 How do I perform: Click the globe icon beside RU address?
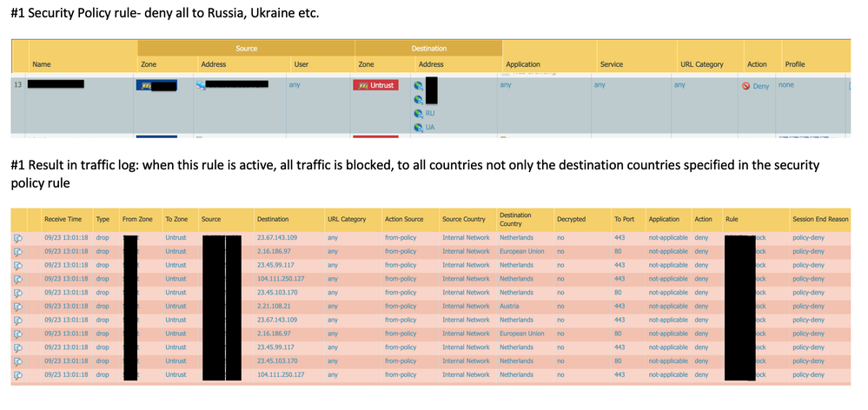click(x=419, y=114)
